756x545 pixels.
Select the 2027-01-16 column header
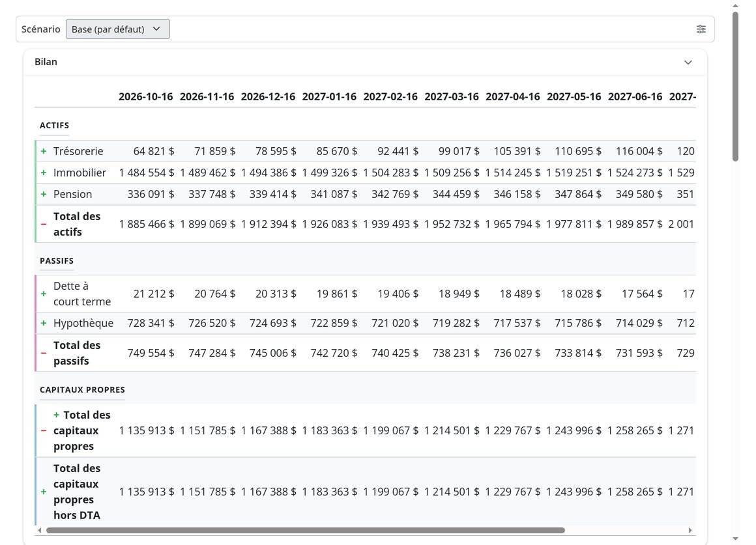329,96
